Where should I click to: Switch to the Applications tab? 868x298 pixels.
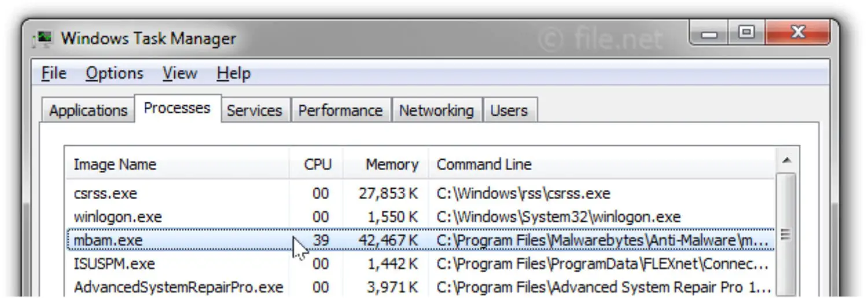click(88, 111)
